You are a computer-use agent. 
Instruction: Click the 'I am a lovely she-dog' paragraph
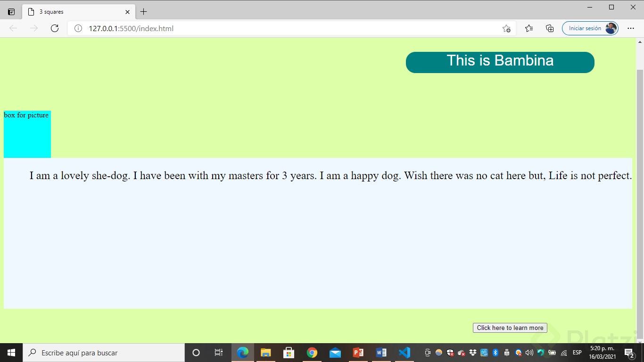click(x=330, y=176)
